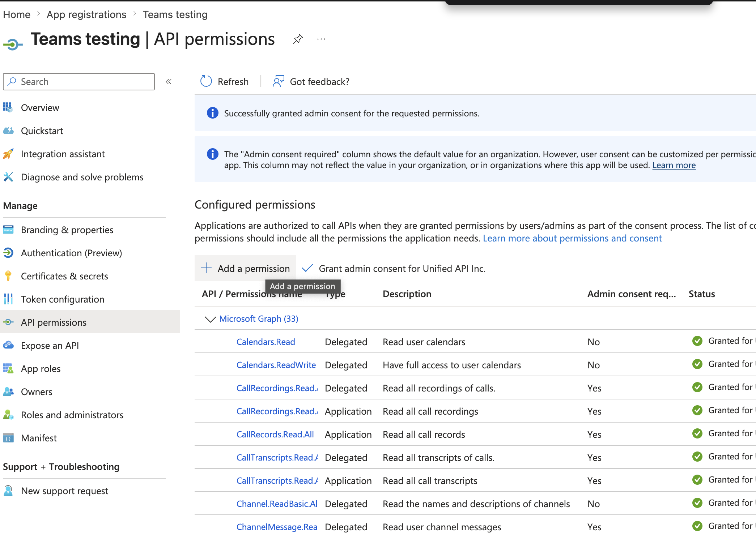Click the Branding & properties icon
The height and width of the screenshot is (535, 756).
coord(8,230)
